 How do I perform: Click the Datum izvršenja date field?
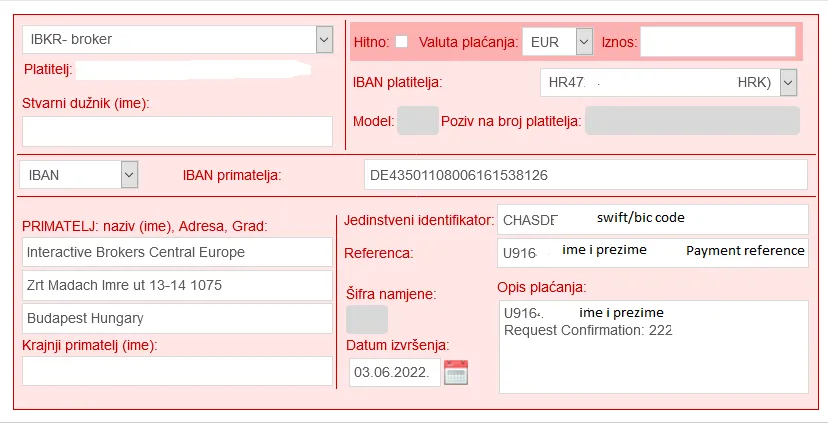click(394, 372)
